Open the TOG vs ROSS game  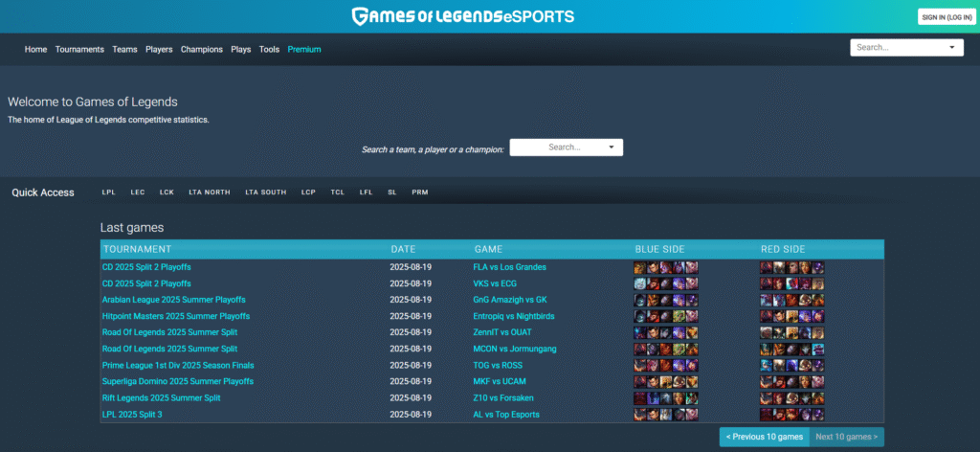click(x=498, y=365)
